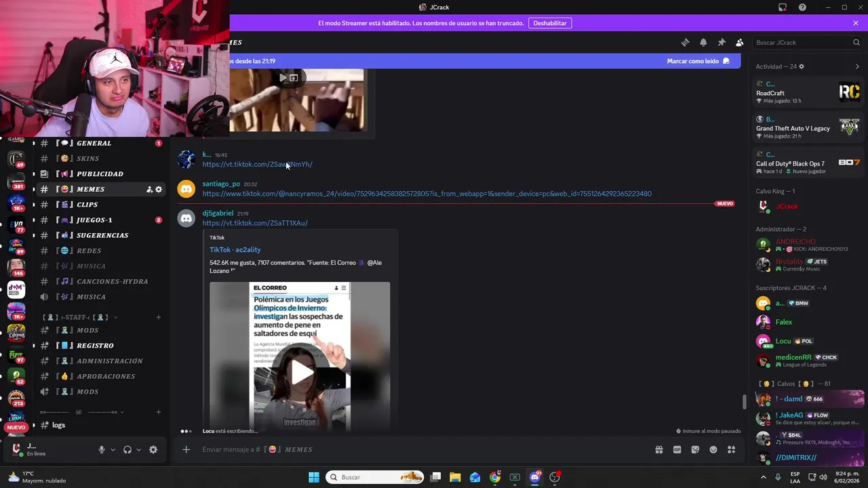The width and height of the screenshot is (868, 488).
Task: Click dj5gabriel username
Action: (218, 213)
